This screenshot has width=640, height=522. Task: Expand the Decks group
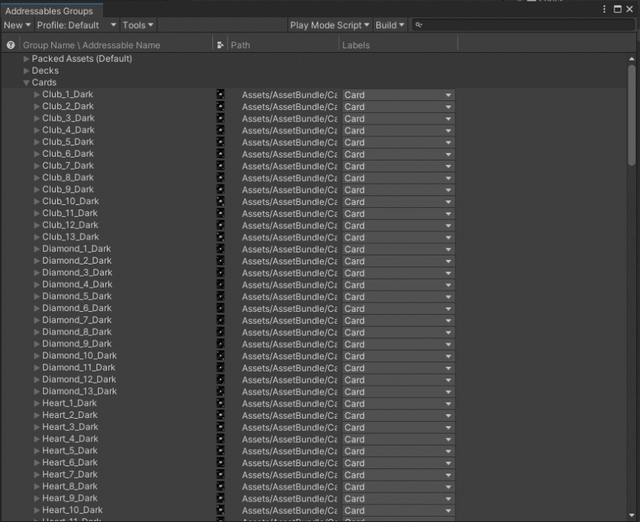(x=27, y=71)
